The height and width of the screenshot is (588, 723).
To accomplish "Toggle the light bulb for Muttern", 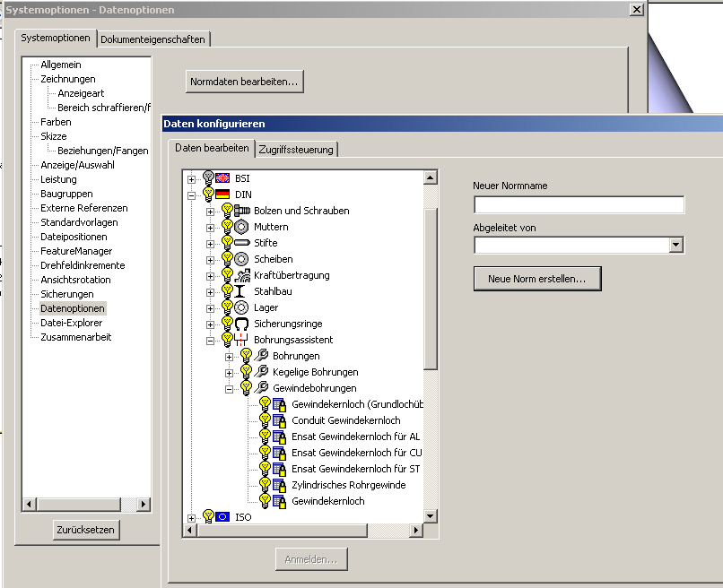I will (x=227, y=226).
